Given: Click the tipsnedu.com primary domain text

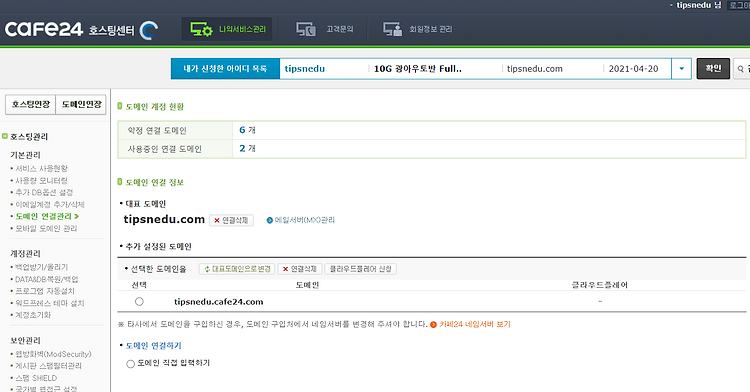Looking at the screenshot, I should (164, 219).
